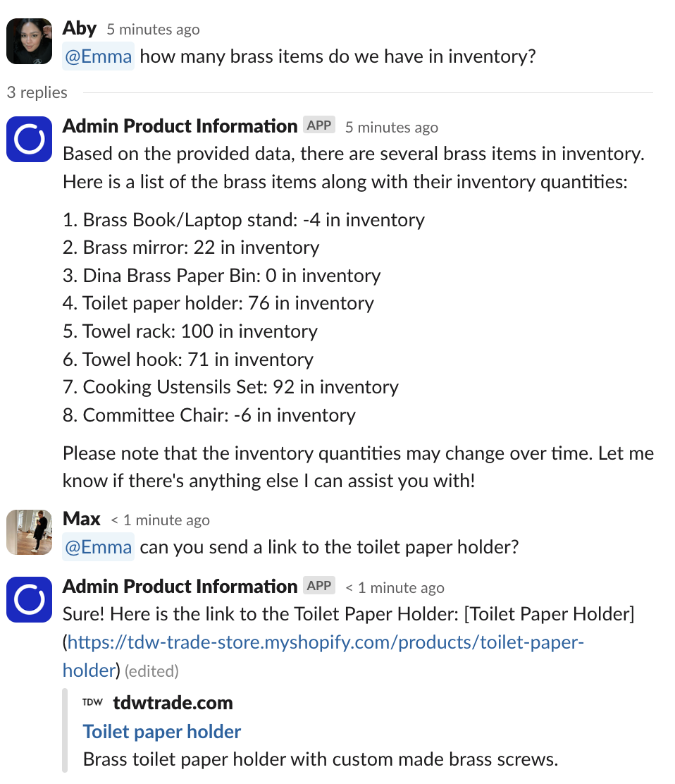The height and width of the screenshot is (784, 675).
Task: Expand the thread showing 3 replies
Action: tap(37, 92)
